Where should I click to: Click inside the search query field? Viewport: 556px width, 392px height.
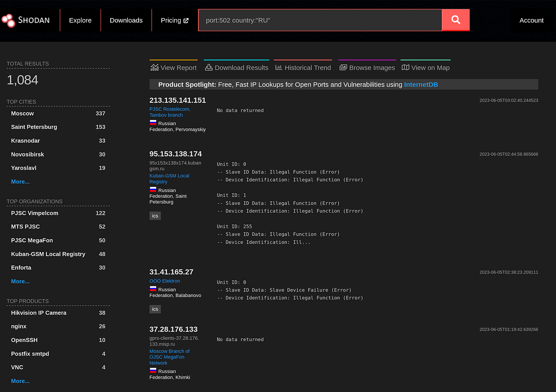pos(320,20)
